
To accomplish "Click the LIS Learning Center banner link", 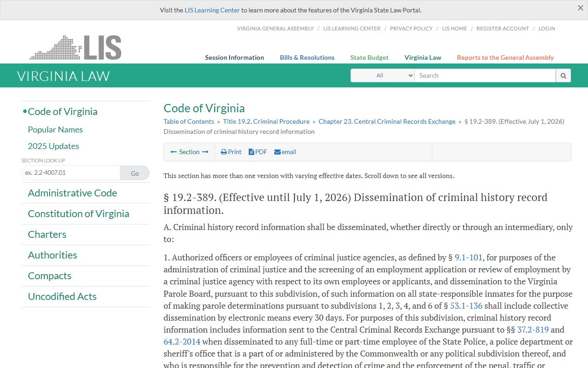I will coord(212,10).
